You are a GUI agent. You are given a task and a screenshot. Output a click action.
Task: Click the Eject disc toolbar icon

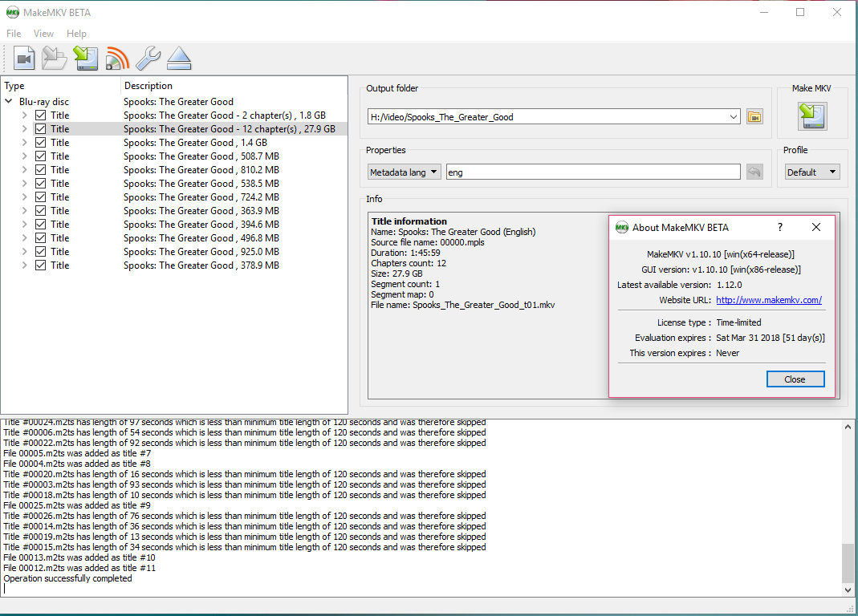tap(179, 59)
